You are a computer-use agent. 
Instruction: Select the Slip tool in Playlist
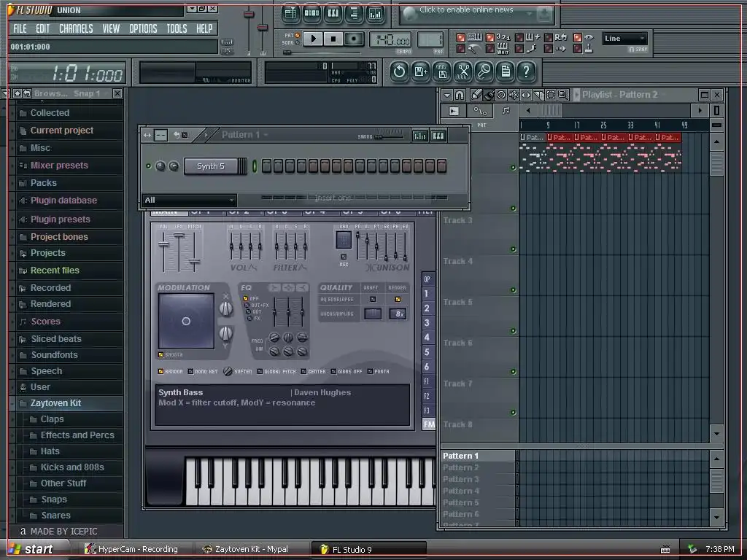tap(526, 95)
